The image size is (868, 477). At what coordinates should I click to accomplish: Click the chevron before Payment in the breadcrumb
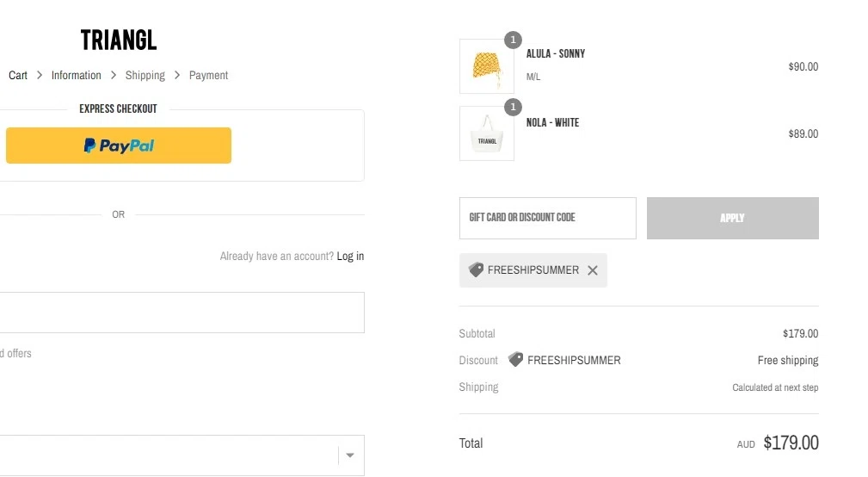click(x=177, y=75)
